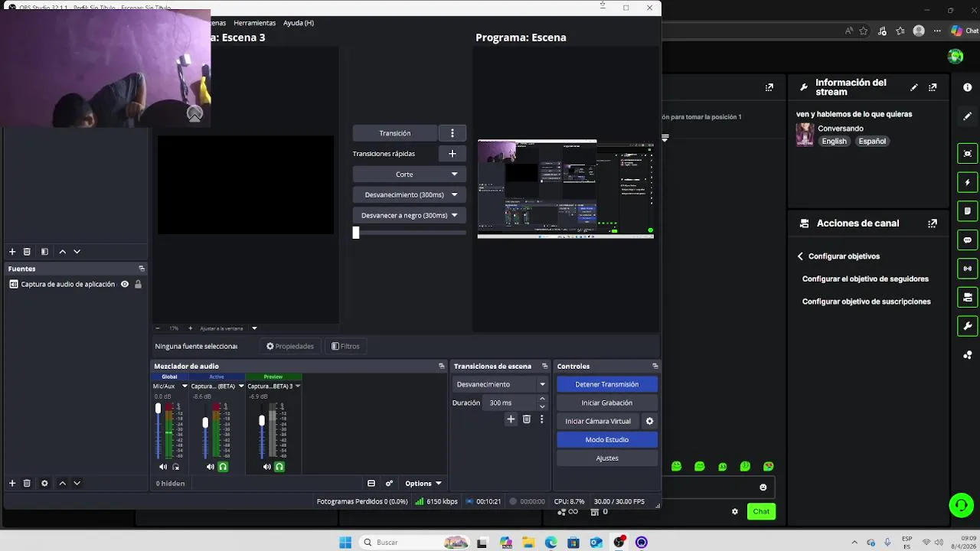Viewport: 980px width, 551px height.
Task: Expand Desvanecimiento (300ms) quick transition dropdown
Action: (x=454, y=194)
